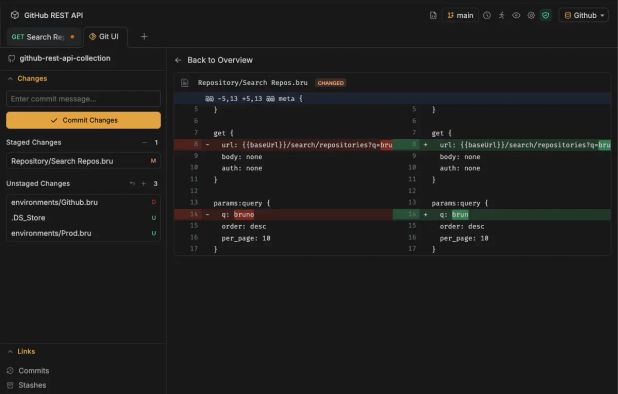The width and height of the screenshot is (618, 394).
Task: Click 'order: desc' in the right diff pane
Action: pyautogui.click(x=462, y=227)
